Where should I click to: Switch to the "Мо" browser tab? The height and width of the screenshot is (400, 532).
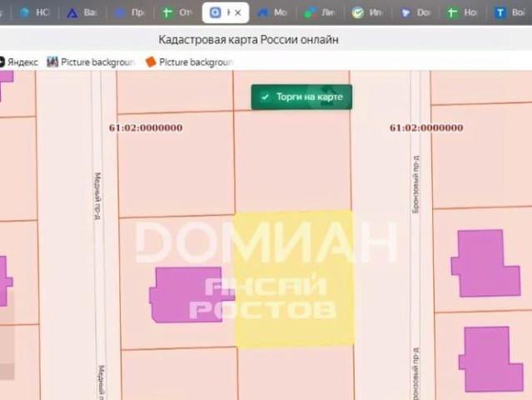(272, 12)
